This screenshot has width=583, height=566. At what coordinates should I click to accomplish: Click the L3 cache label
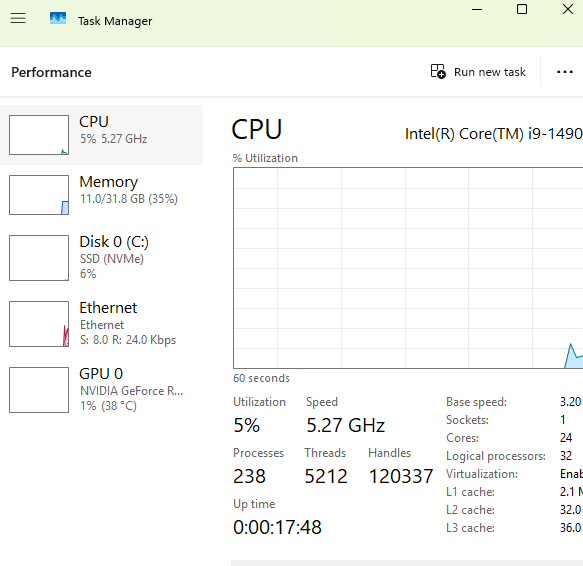point(470,528)
